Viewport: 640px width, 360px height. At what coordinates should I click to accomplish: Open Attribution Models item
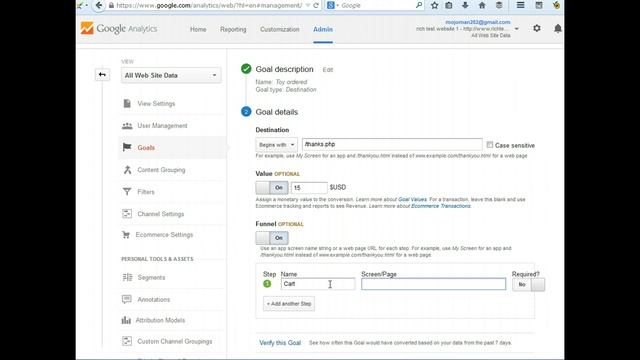(160, 320)
